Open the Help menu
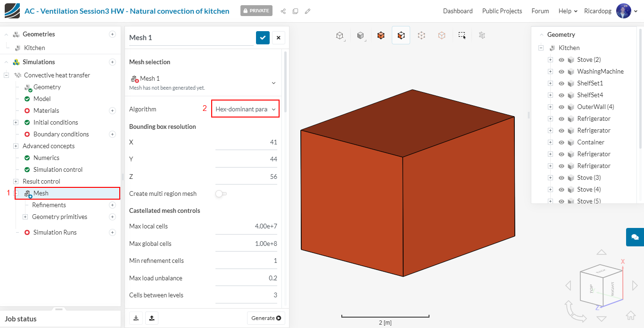644x328 pixels. (568, 11)
